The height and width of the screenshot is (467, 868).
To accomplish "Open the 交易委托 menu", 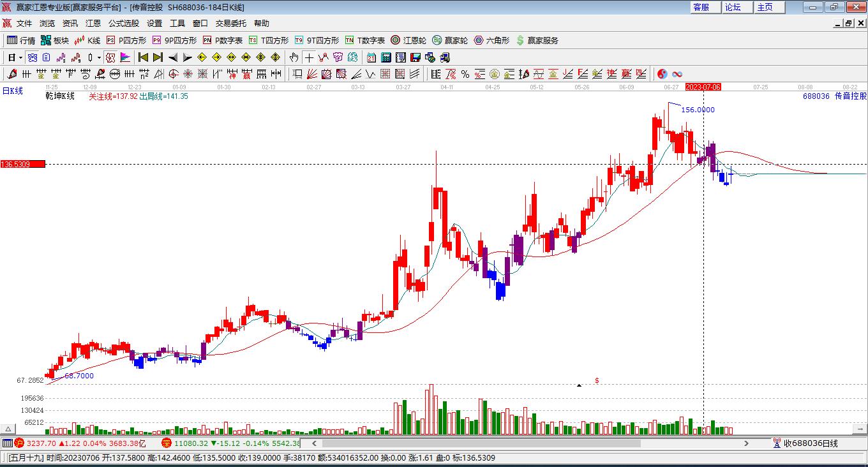I will coord(231,24).
